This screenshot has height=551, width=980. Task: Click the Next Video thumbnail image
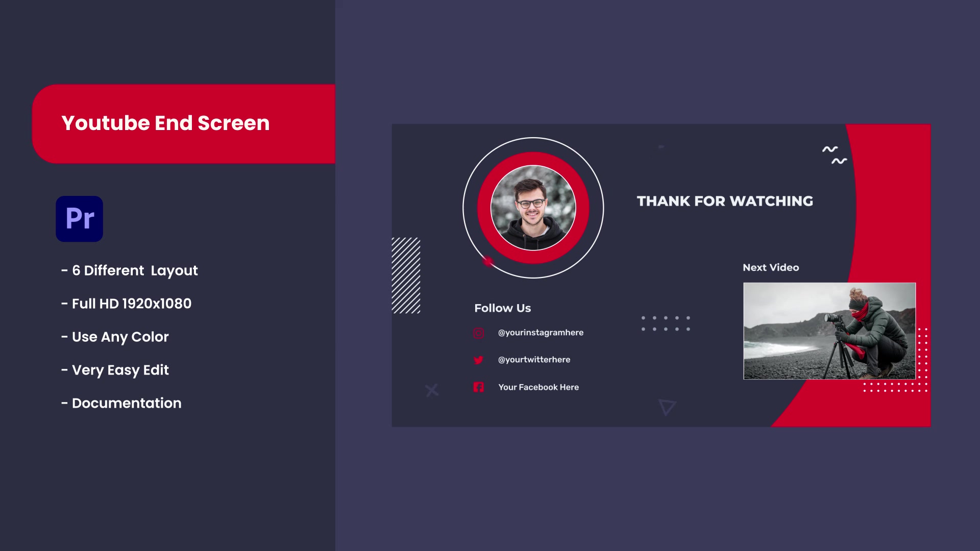pyautogui.click(x=830, y=330)
